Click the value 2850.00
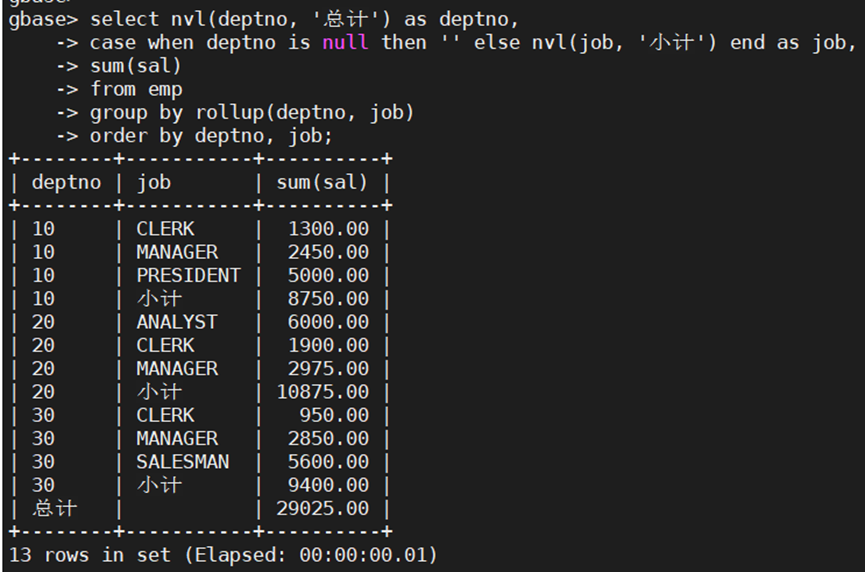The image size is (865, 572). (328, 439)
